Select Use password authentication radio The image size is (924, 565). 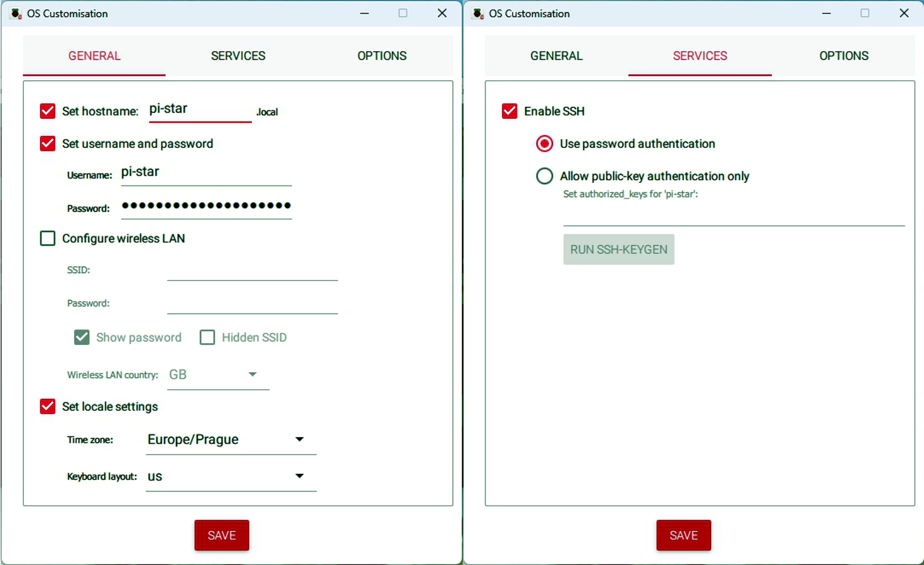coord(544,143)
